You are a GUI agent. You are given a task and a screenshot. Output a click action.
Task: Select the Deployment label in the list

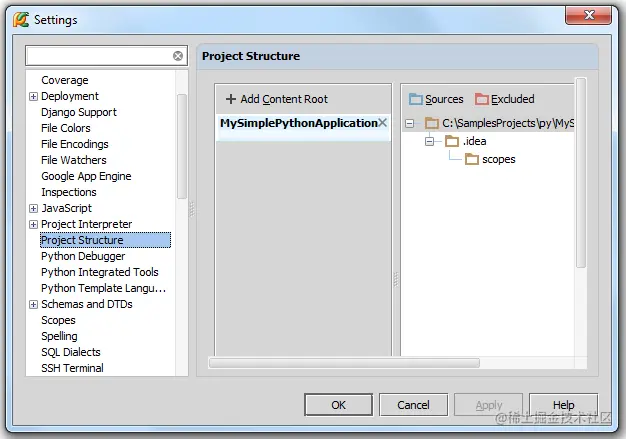(x=70, y=96)
